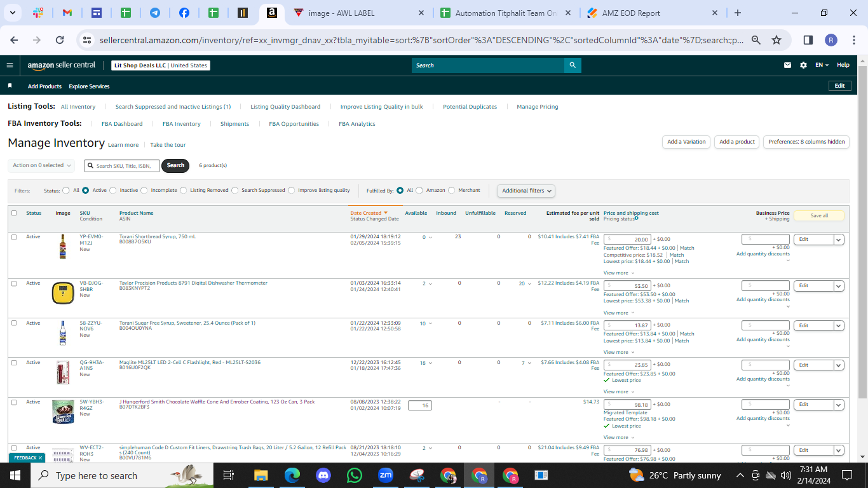868x488 pixels.
Task: Open the Shipments tab
Action: point(234,124)
